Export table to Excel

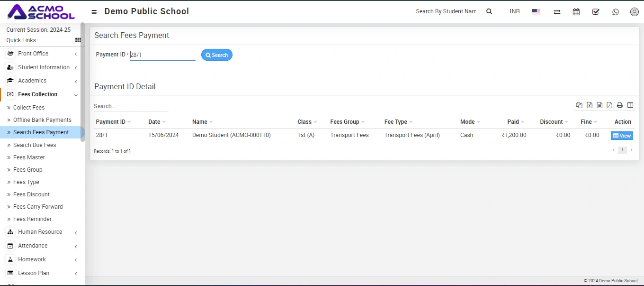(x=590, y=105)
